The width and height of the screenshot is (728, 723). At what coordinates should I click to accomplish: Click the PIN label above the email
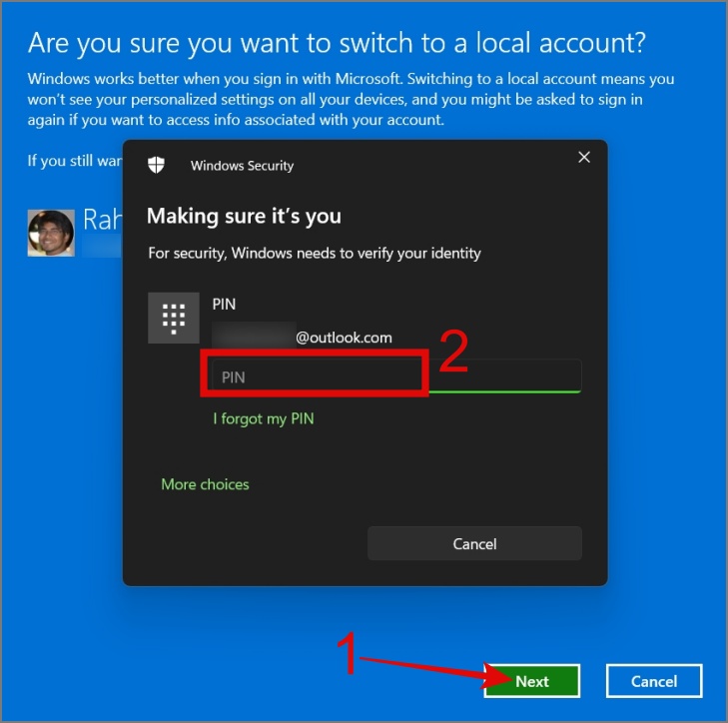pyautogui.click(x=224, y=305)
